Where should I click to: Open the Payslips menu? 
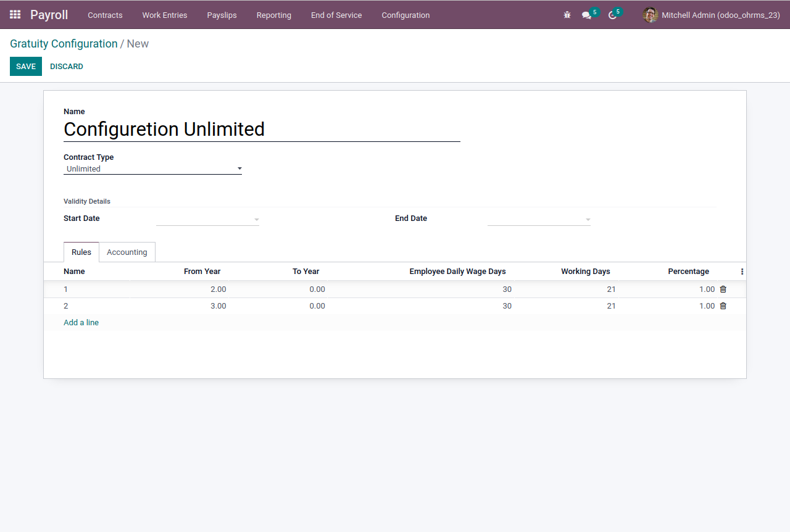pos(222,15)
